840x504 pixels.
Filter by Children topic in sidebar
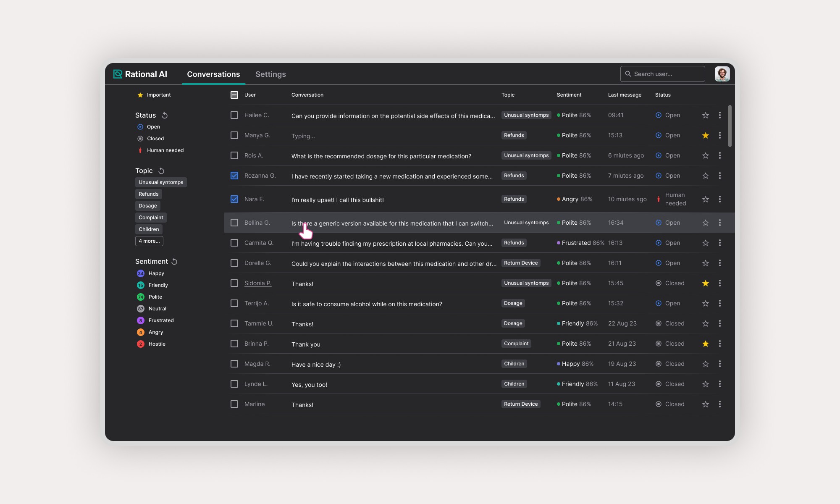point(149,229)
